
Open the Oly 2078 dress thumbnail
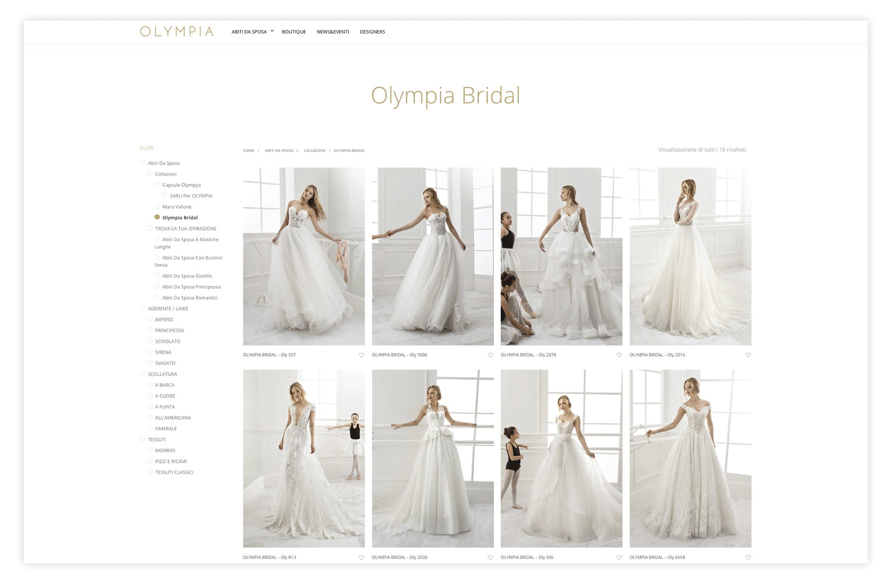[x=561, y=256]
